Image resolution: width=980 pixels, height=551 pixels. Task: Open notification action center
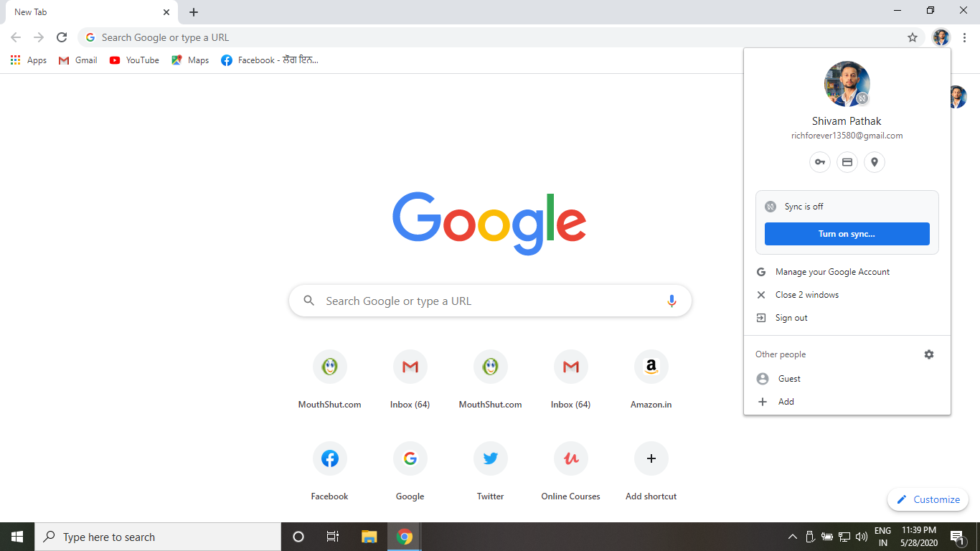point(958,537)
